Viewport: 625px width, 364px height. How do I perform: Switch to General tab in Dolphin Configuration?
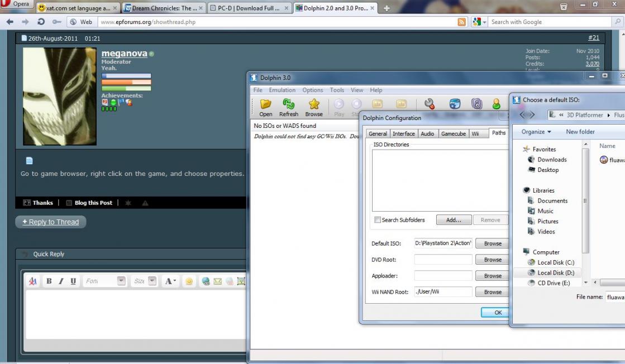point(378,134)
